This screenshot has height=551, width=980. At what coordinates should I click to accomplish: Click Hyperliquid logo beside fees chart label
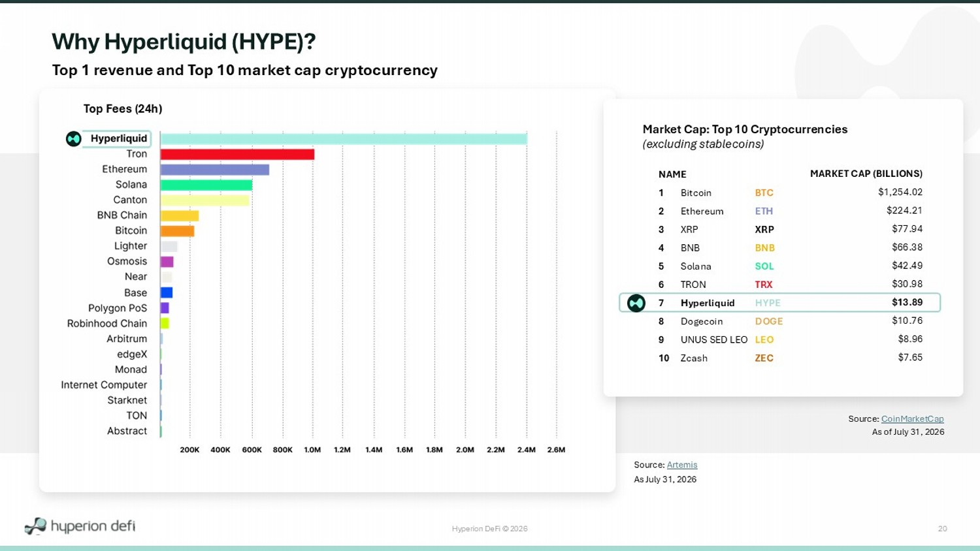73,138
